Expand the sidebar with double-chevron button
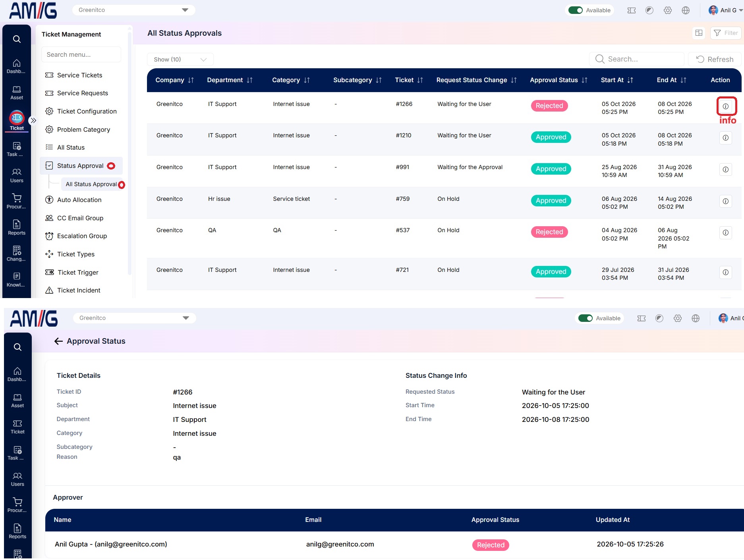Image resolution: width=744 pixels, height=560 pixels. [33, 120]
